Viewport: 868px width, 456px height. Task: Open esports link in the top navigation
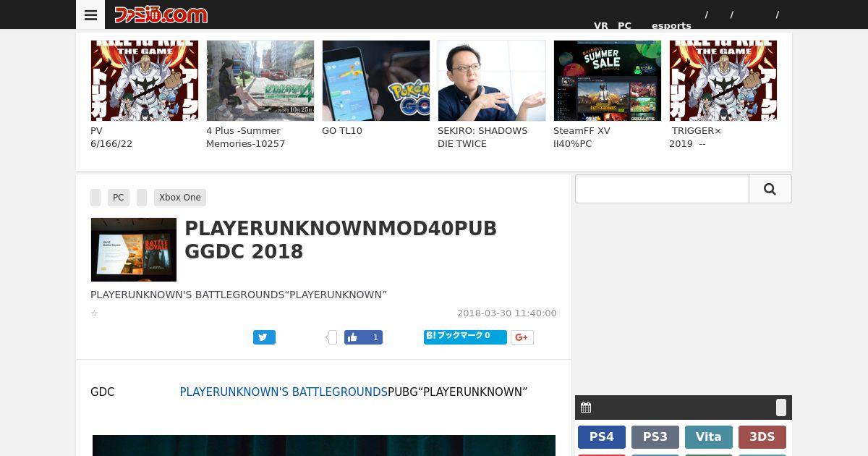click(x=671, y=25)
